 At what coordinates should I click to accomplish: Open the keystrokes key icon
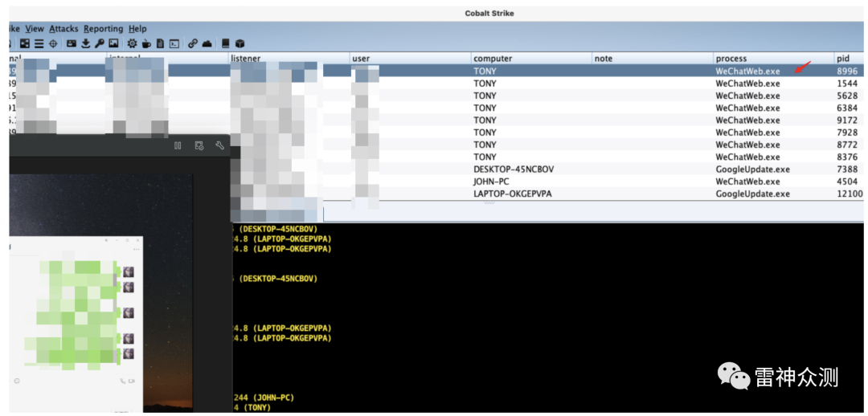coord(100,43)
